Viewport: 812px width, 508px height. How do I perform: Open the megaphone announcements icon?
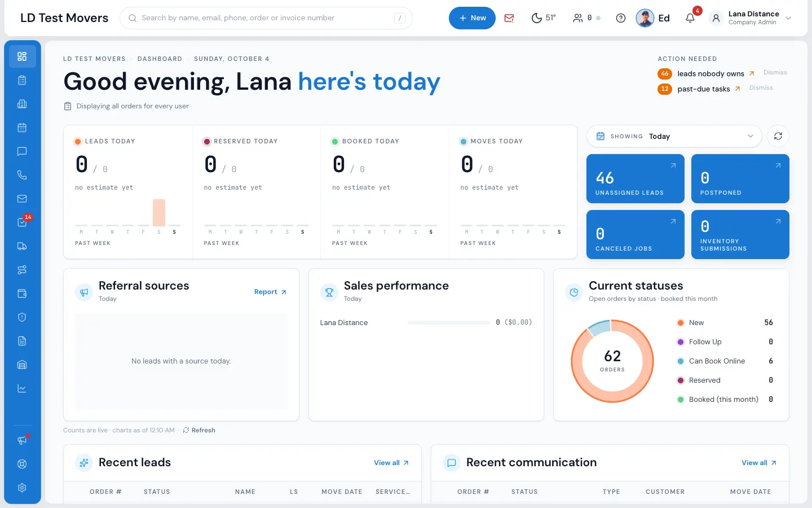[x=22, y=440]
